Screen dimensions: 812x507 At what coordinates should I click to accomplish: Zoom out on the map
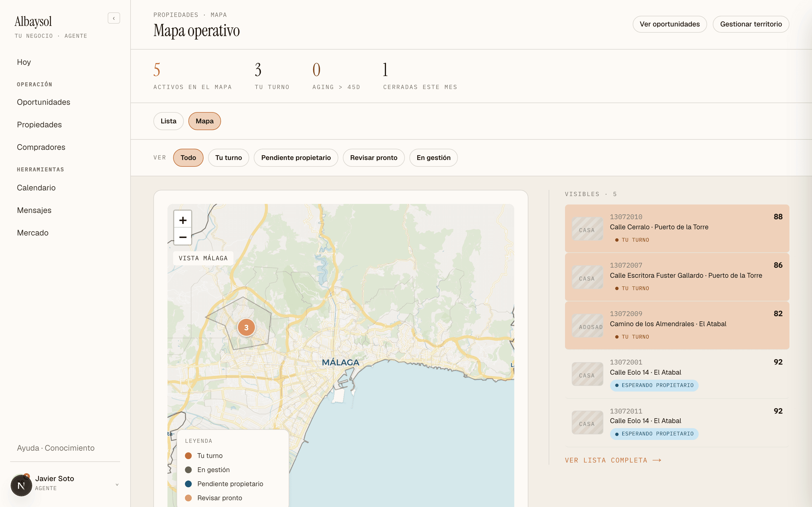click(x=183, y=237)
